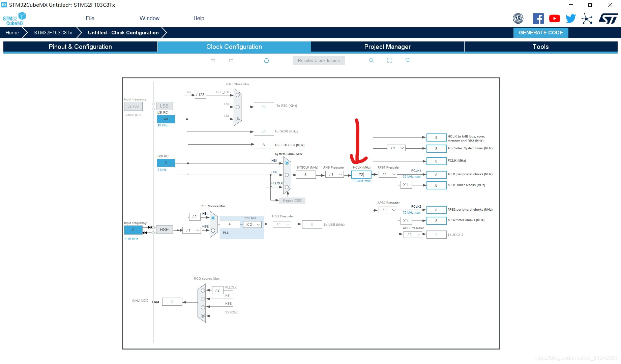The height and width of the screenshot is (364, 621).
Task: Click the FCLK (MHz) value field
Action: [x=436, y=161]
